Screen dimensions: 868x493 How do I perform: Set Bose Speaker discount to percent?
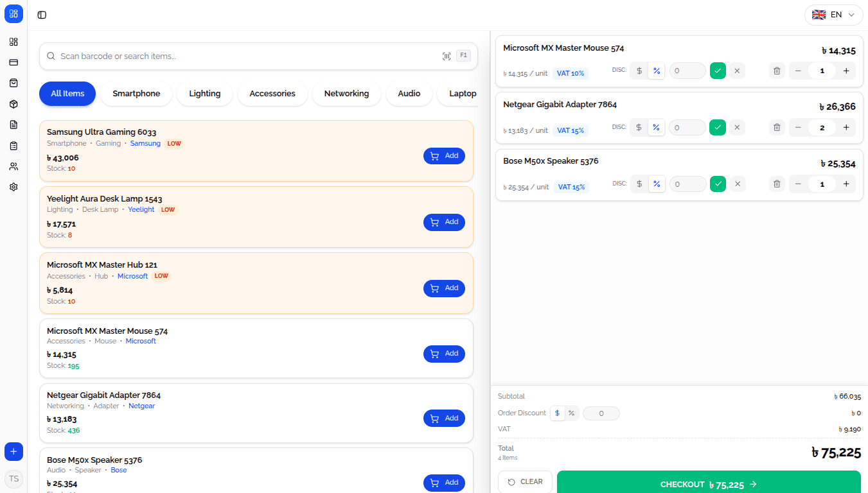point(656,184)
